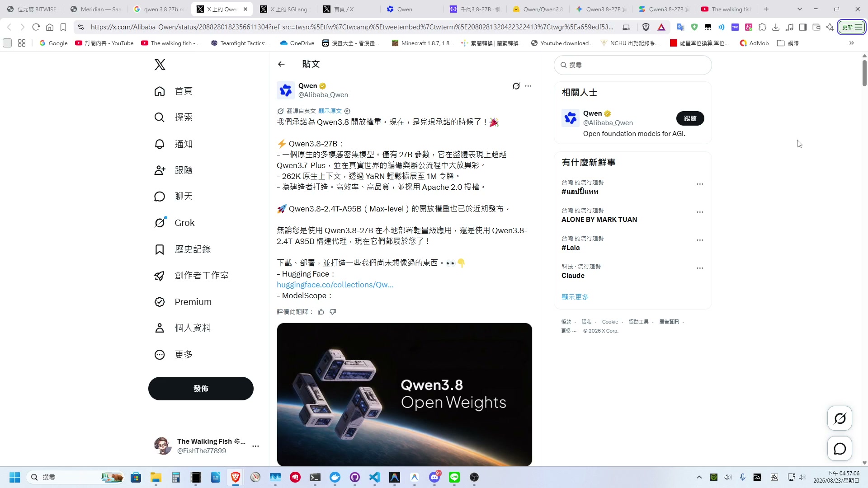This screenshot has width=868, height=488.
Task: Toggle the browser sidebar panel
Action: pos(803,27)
